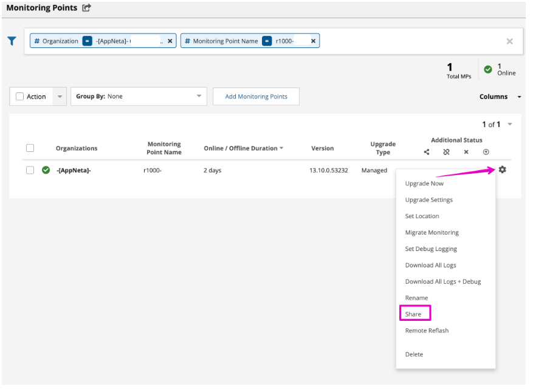Open the Monitoring Points pop-out icon
This screenshot has height=392, width=533.
(x=86, y=8)
